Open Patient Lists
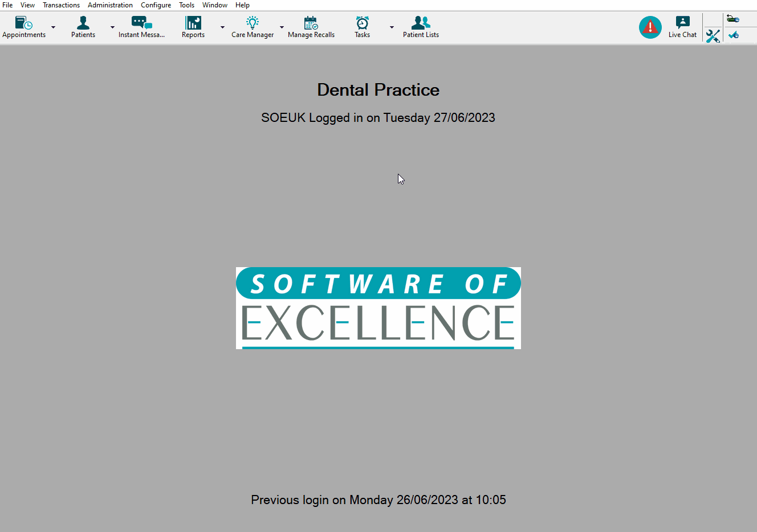 [421, 27]
